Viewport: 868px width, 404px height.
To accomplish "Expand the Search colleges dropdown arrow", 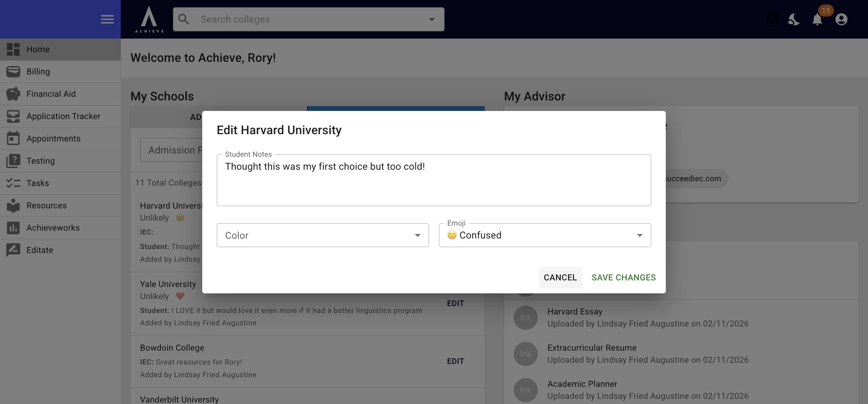I will [x=432, y=20].
